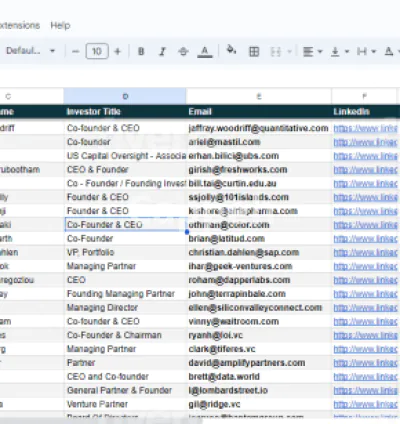Image resolution: width=400 pixels, height=424 pixels.
Task: Open the Extensions menu
Action: (19, 25)
